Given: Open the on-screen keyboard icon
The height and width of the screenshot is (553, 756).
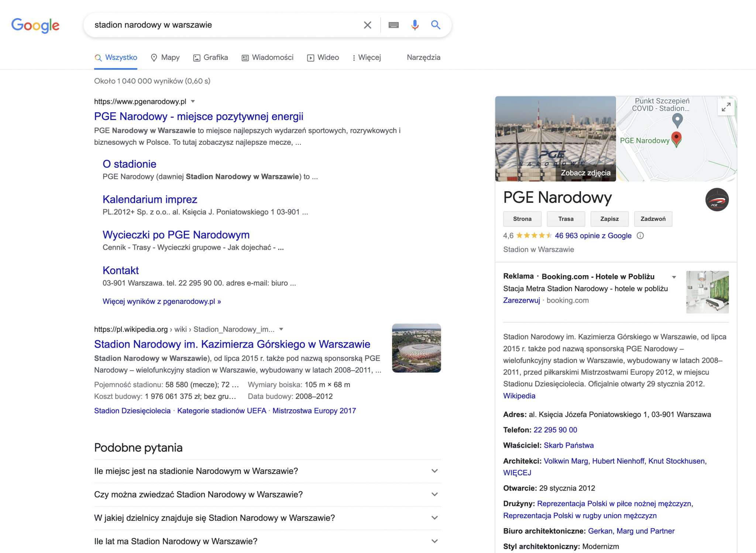Looking at the screenshot, I should coord(394,25).
